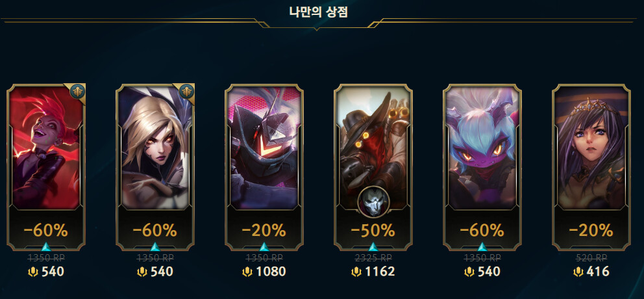Click the 416 price under the tiara skin
644x299 pixels.
point(598,272)
